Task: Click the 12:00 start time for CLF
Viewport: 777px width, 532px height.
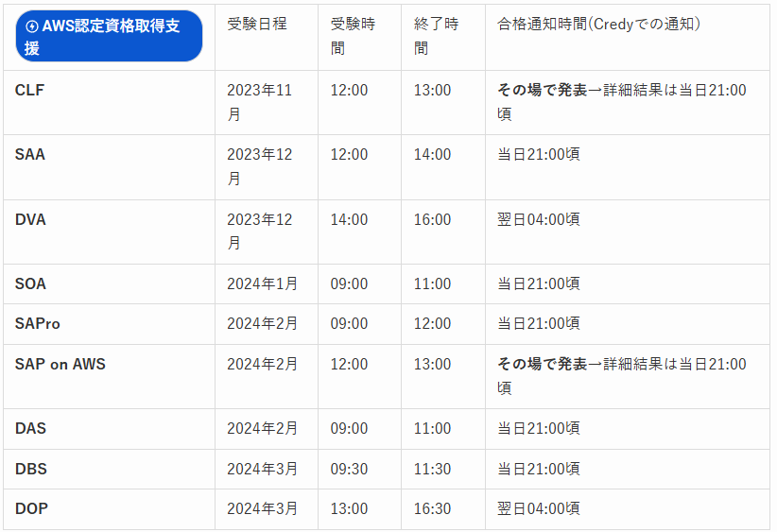Action: (x=350, y=90)
